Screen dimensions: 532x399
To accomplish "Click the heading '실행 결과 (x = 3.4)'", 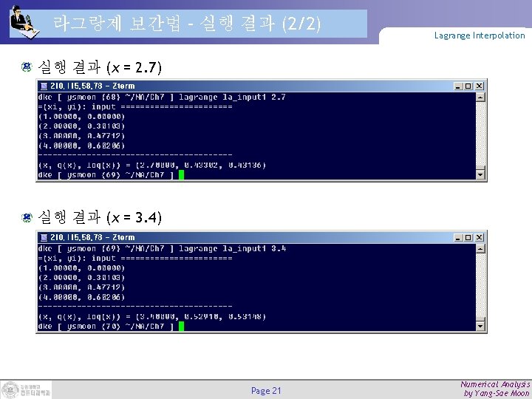I will pos(100,217).
